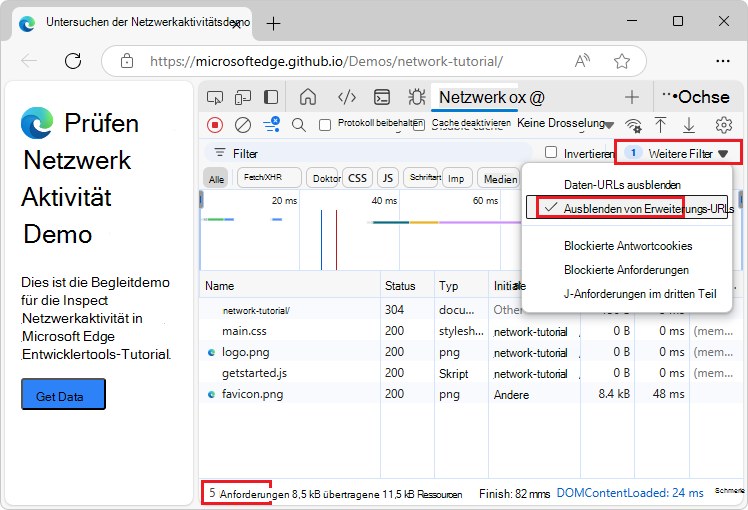This screenshot has height=510, width=748.
Task: Open Keine Drosselung throttling dropdown
Action: click(x=565, y=124)
